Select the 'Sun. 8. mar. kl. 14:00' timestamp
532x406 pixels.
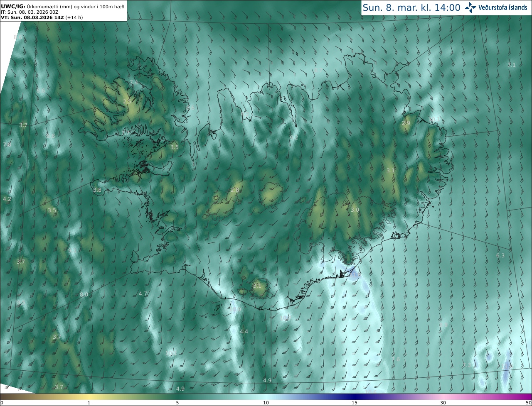[x=411, y=8]
